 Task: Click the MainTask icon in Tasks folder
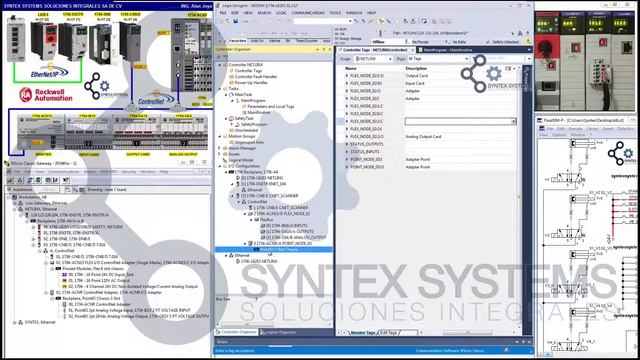(231, 95)
